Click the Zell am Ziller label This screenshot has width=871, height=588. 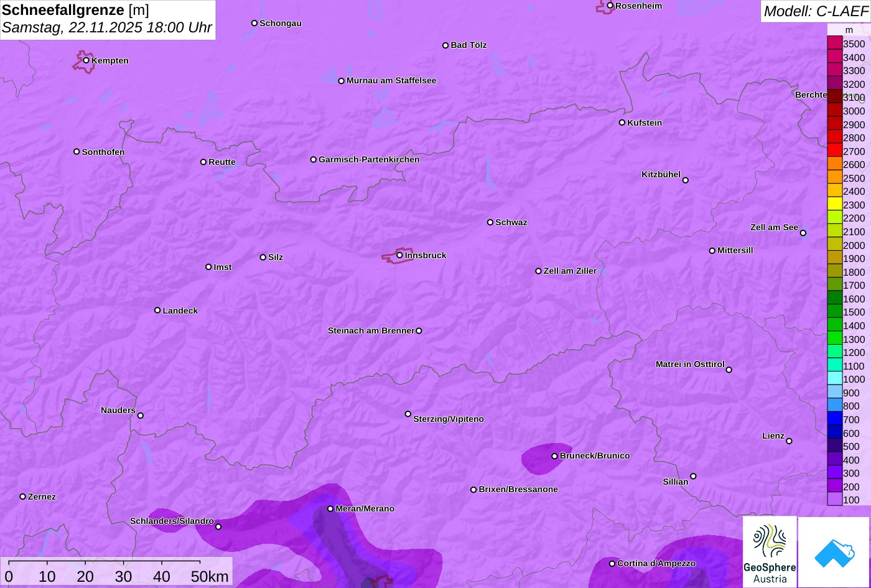point(570,271)
